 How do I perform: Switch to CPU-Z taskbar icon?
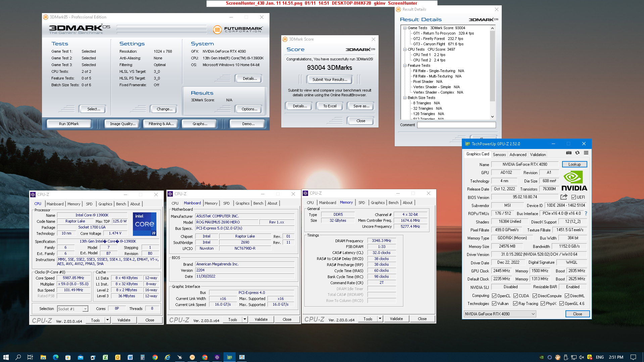pos(217,357)
